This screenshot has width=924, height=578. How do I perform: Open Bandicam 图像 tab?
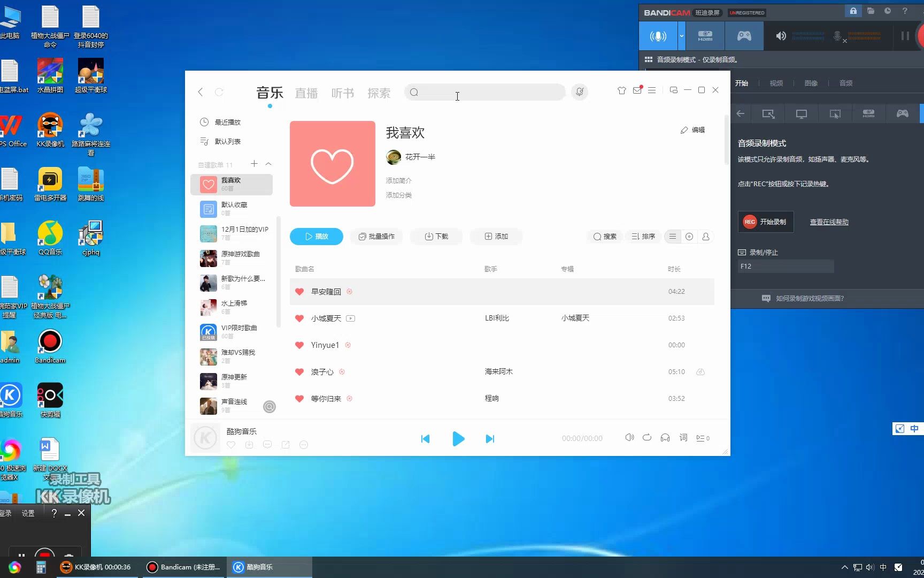811,83
